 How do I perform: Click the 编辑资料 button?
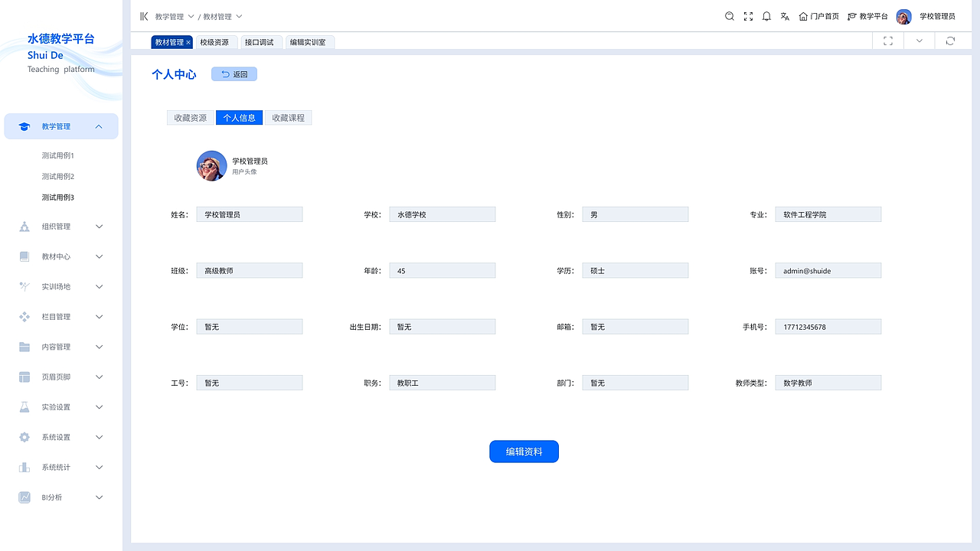524,452
